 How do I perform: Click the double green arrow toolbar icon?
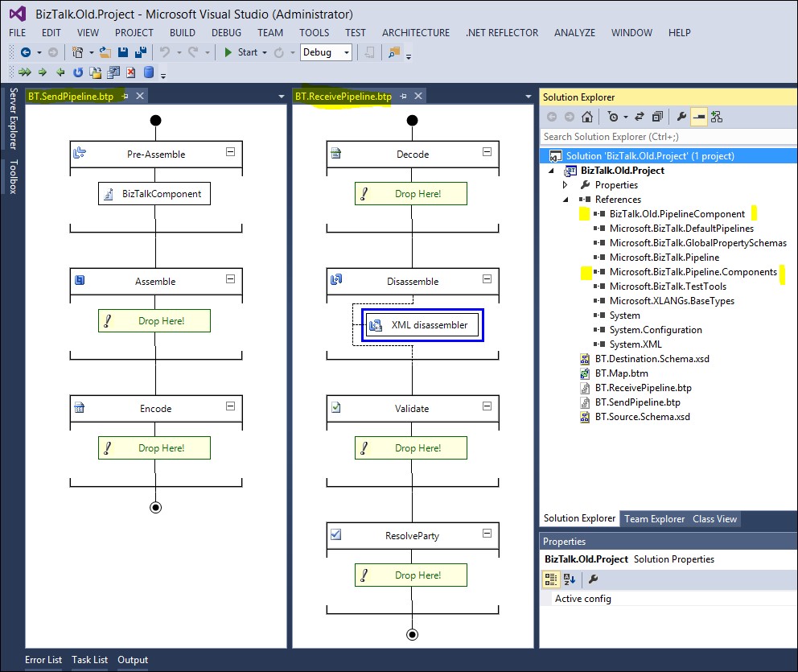(x=24, y=72)
